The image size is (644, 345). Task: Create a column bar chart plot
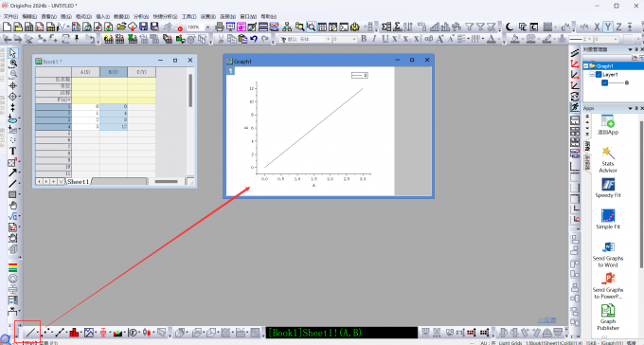point(74,333)
